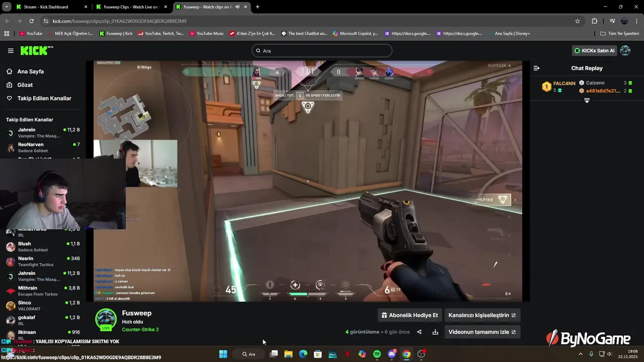Open the Microsoft Copilot bookmark
The width and height of the screenshot is (644, 362).
[x=355, y=34]
